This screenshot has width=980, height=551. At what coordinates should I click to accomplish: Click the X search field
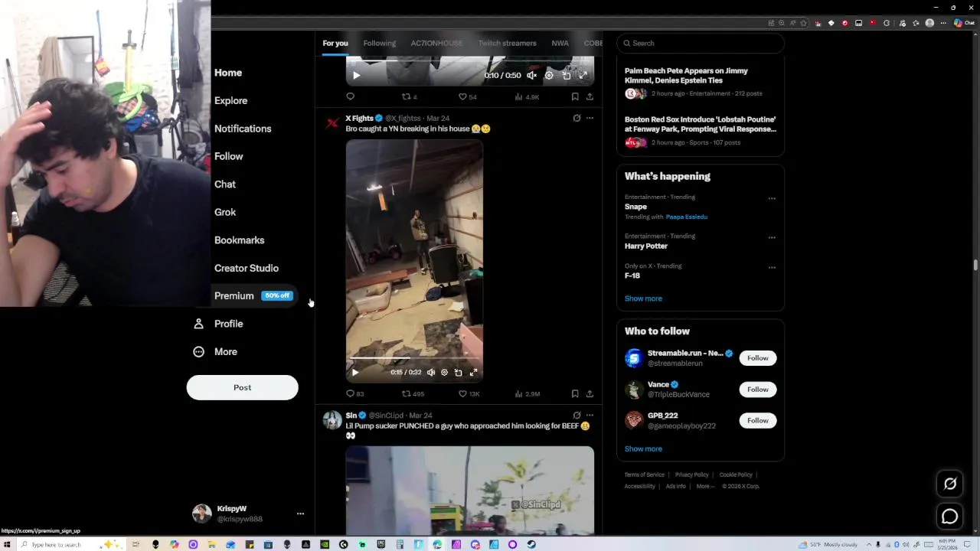[x=701, y=43]
